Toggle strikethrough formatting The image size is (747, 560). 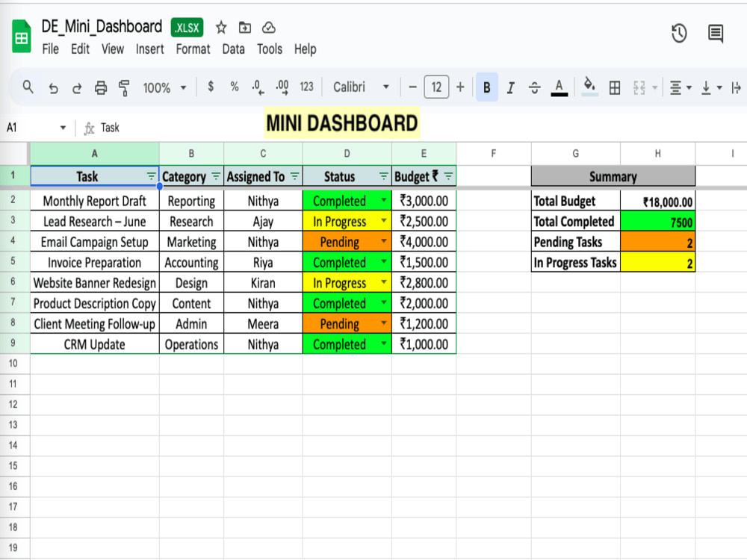pyautogui.click(x=535, y=87)
